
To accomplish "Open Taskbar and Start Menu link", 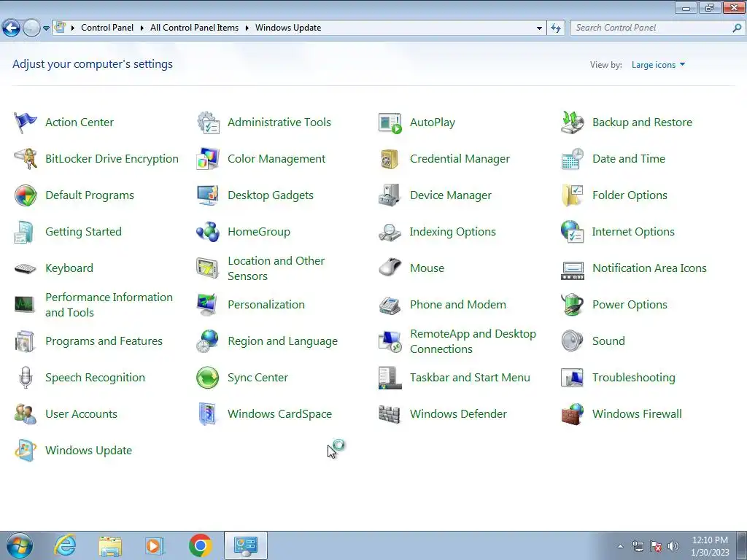I will pyautogui.click(x=470, y=378).
